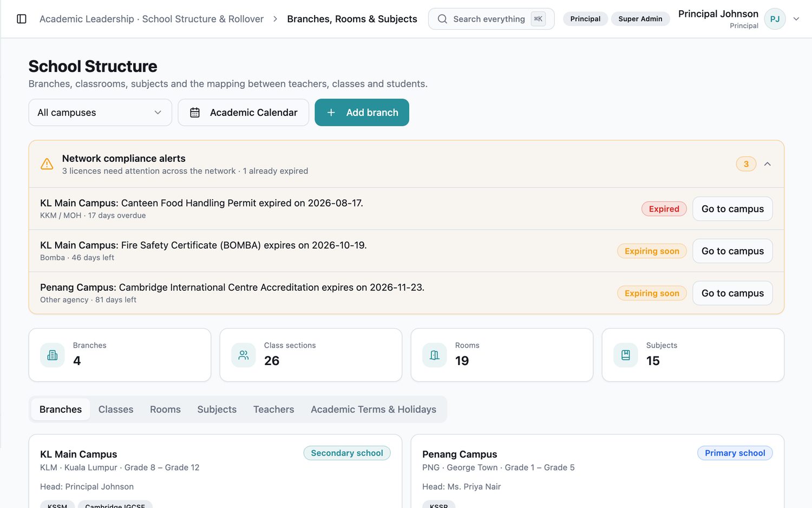The height and width of the screenshot is (508, 812).
Task: Open the Penang Campus card title
Action: pyautogui.click(x=460, y=454)
